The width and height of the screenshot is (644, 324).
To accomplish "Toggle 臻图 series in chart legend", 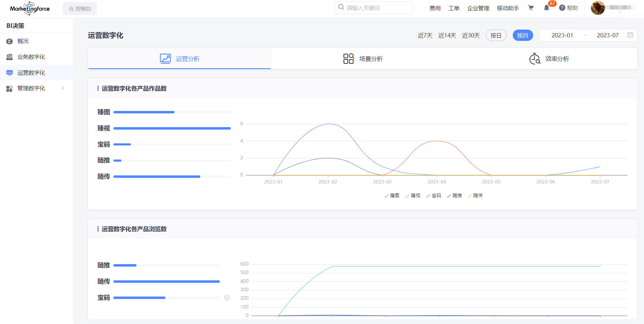I will click(392, 195).
